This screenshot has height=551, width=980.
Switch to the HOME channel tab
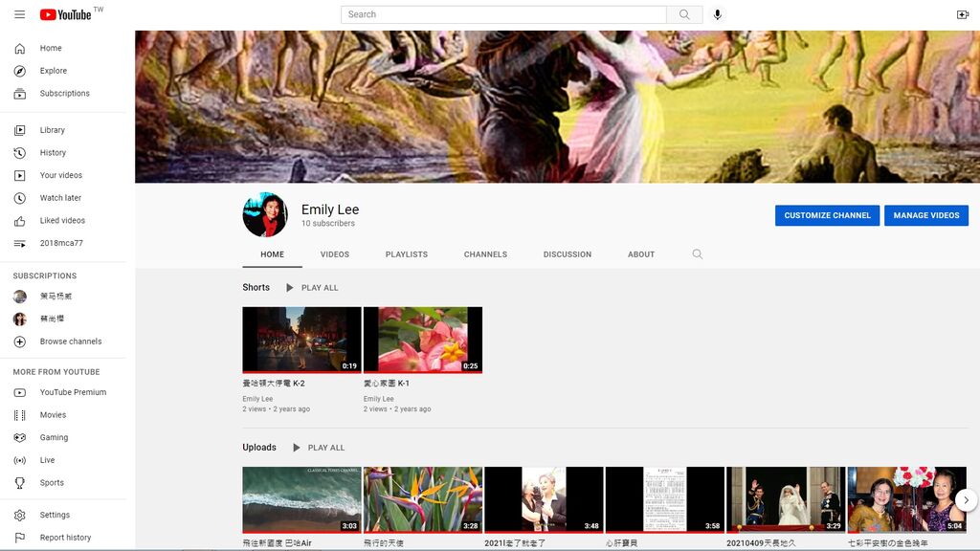click(x=272, y=254)
